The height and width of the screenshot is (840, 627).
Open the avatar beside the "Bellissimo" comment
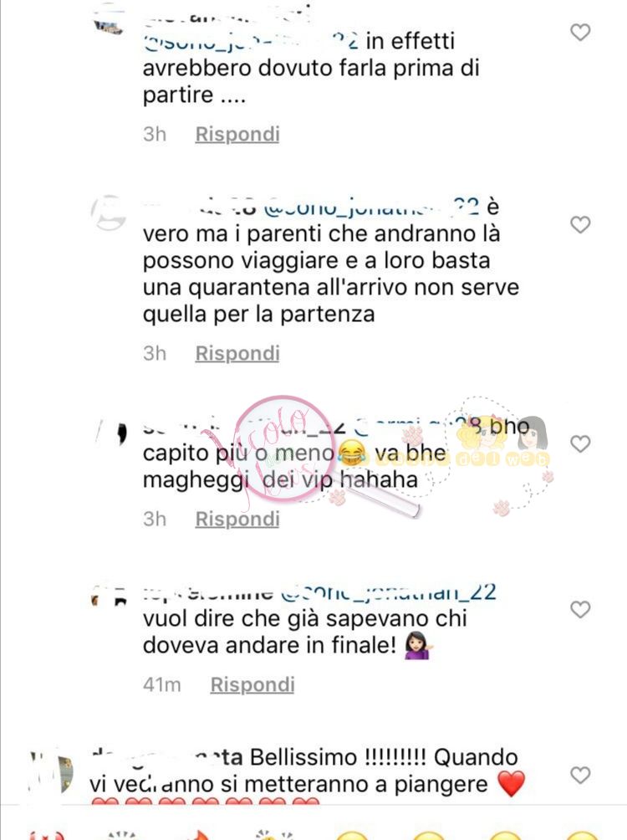coord(51,771)
